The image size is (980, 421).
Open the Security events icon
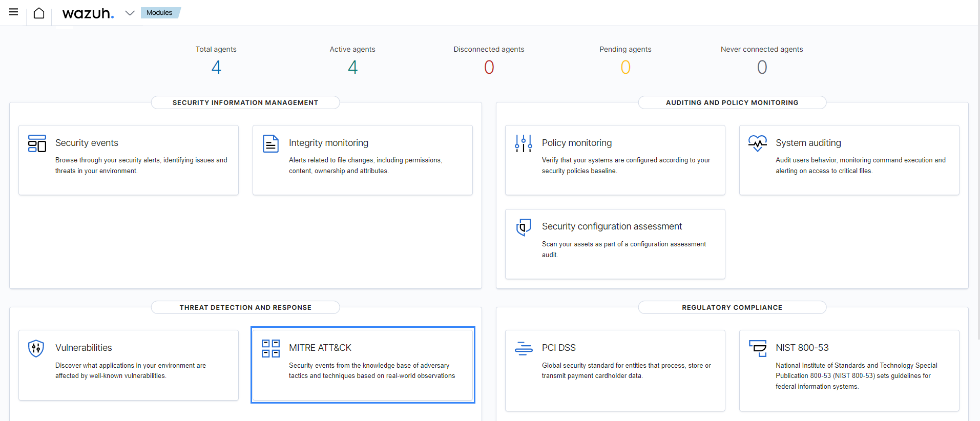point(37,143)
